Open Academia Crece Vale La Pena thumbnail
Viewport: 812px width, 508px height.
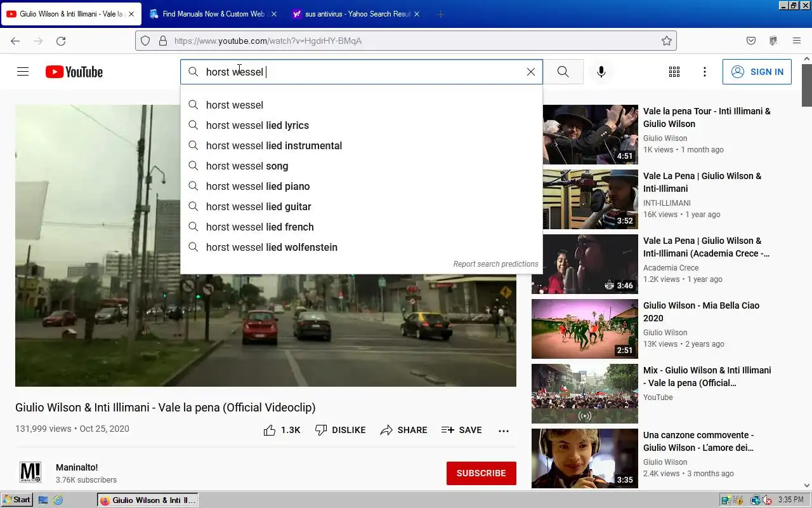tap(585, 264)
